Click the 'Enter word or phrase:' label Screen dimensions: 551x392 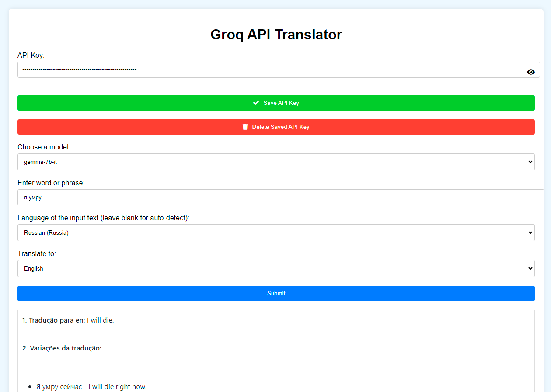click(51, 183)
